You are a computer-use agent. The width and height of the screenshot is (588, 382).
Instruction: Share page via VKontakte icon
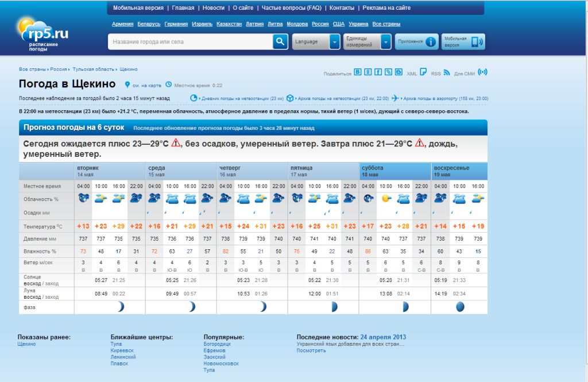pos(358,72)
